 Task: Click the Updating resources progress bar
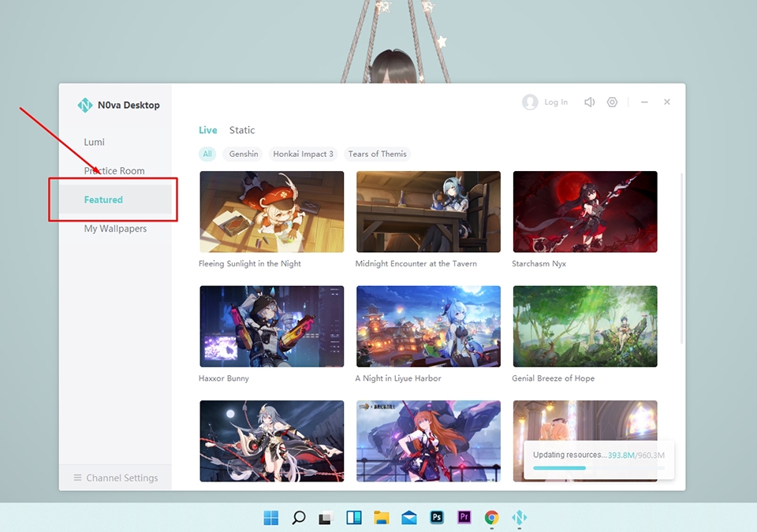(599, 468)
